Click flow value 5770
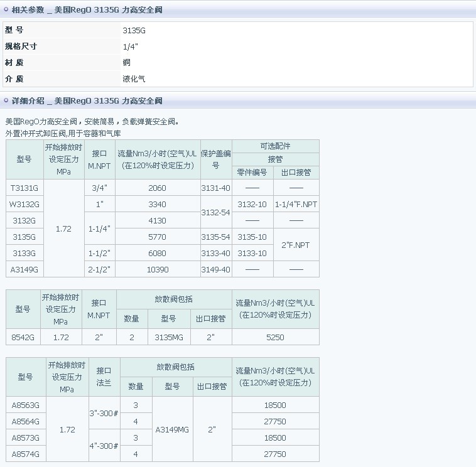Viewport: 476px width, 467px height. [158, 237]
